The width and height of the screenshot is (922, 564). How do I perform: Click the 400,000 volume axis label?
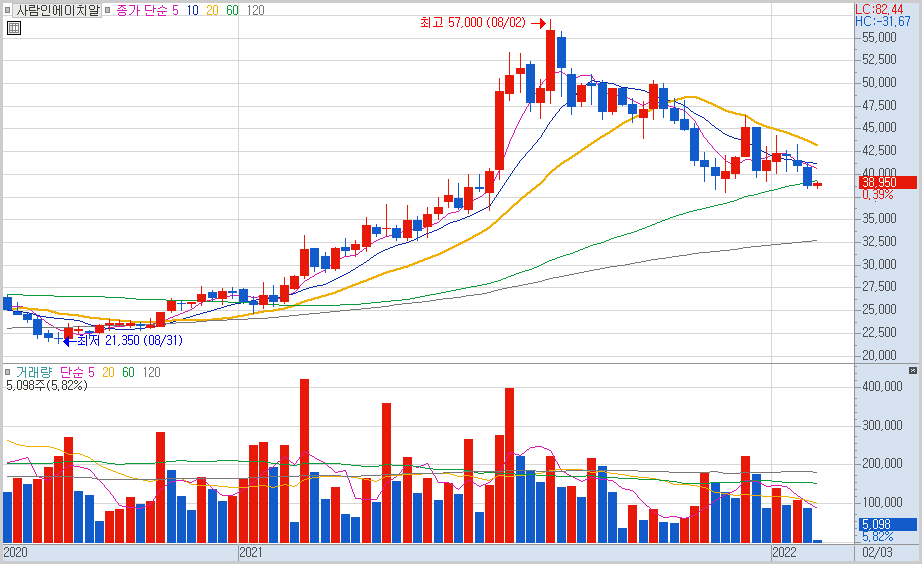(x=882, y=386)
